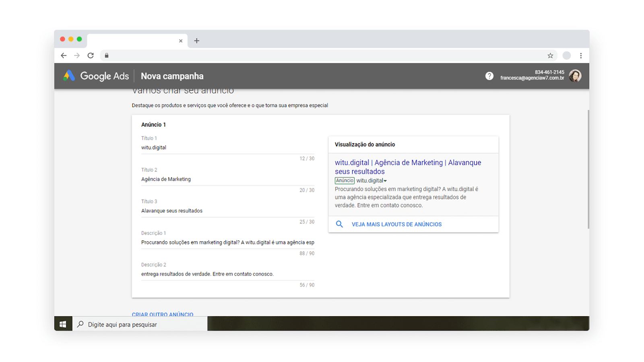Click the Google Ads logo
The height and width of the screenshot is (362, 644).
click(96, 76)
